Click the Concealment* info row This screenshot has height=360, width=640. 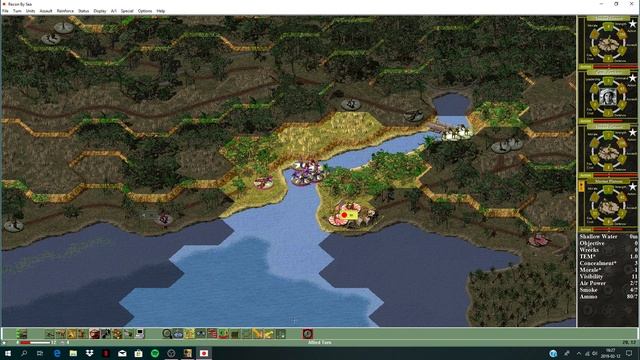(608, 263)
